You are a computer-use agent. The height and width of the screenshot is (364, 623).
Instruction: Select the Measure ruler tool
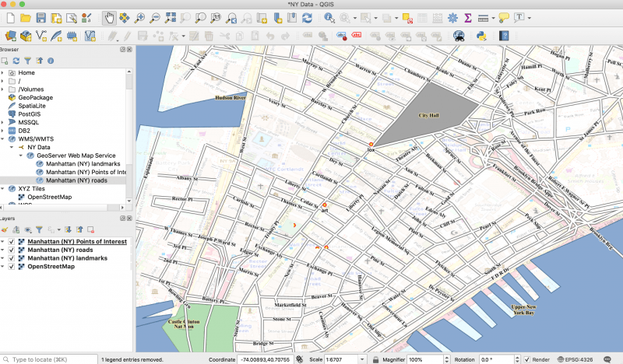click(483, 18)
